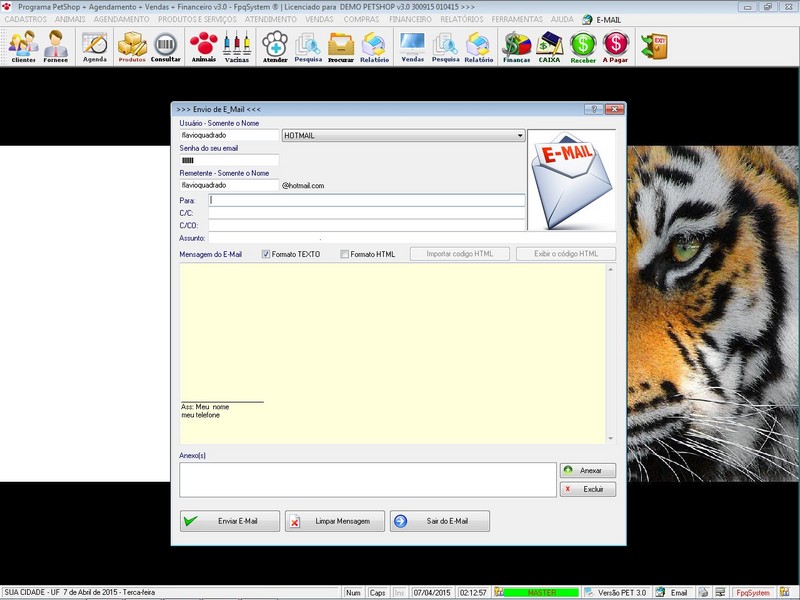Screen dimensions: 800x600
Task: Click the Excluir attachment button
Action: click(588, 489)
